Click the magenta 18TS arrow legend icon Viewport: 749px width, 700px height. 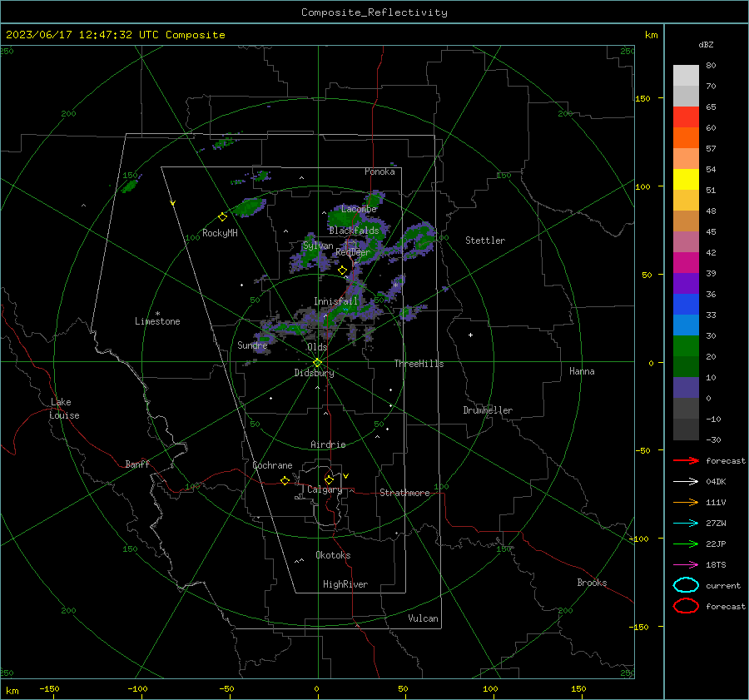tap(686, 565)
